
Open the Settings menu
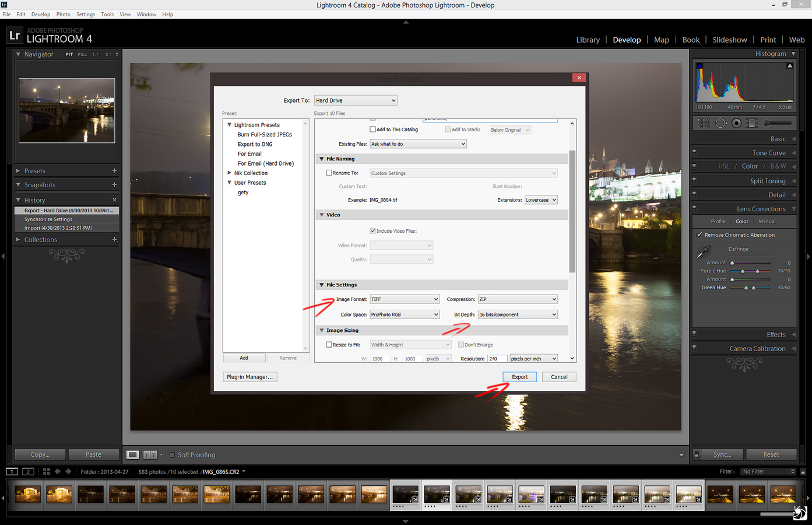pyautogui.click(x=85, y=14)
